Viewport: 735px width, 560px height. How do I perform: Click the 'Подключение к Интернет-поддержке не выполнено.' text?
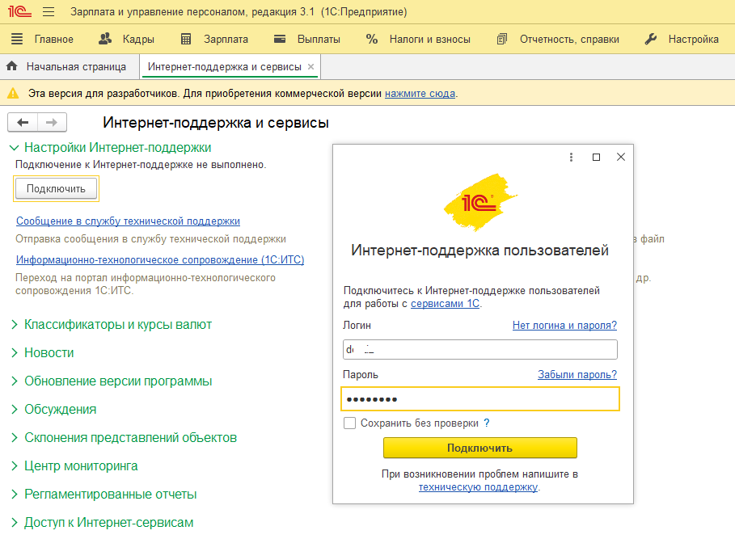pyautogui.click(x=141, y=165)
